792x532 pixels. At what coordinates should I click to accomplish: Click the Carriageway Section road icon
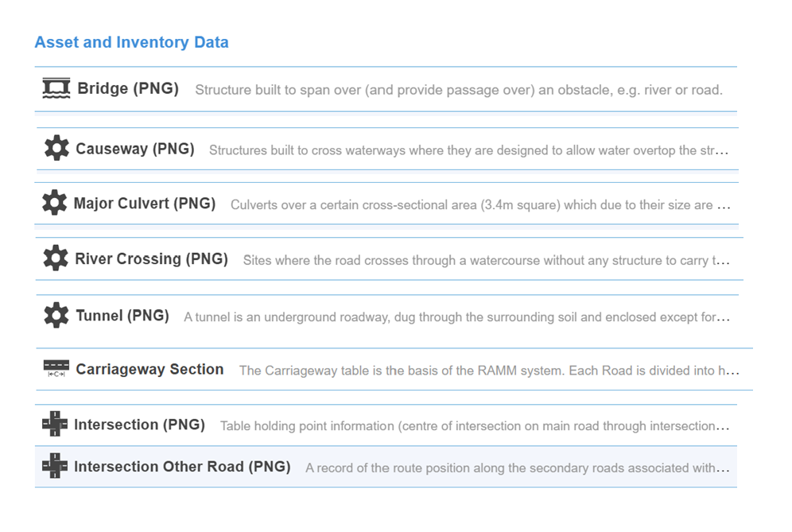click(x=56, y=369)
